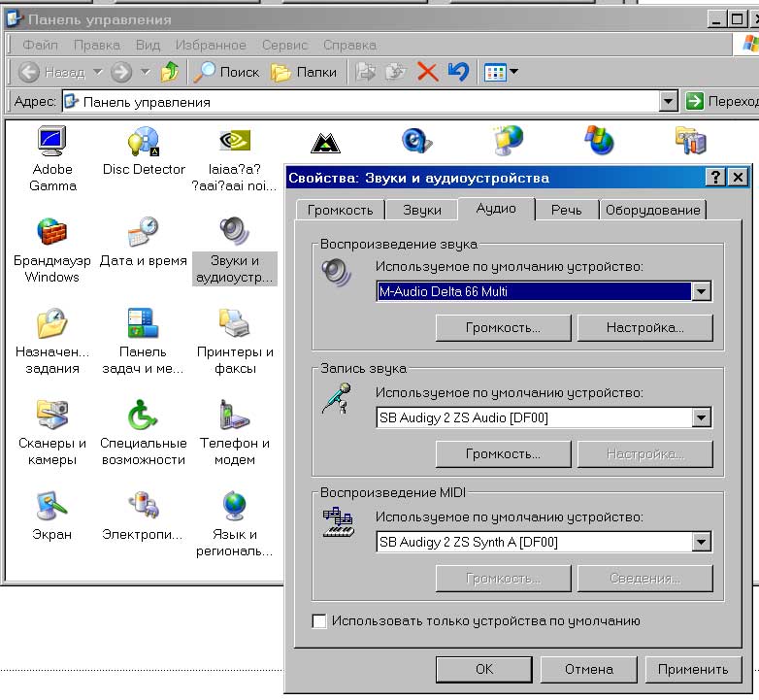Open Принтеры и факсы icon
The width and height of the screenshot is (759, 700).
pyautogui.click(x=235, y=325)
